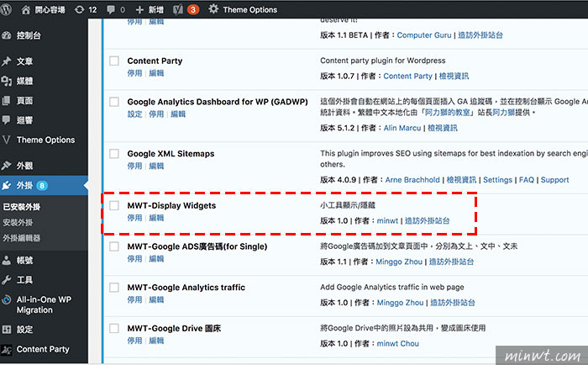Screen dimensions: 588x365
Task: Click the All-in-One WP Migration icon
Action: click(x=7, y=299)
